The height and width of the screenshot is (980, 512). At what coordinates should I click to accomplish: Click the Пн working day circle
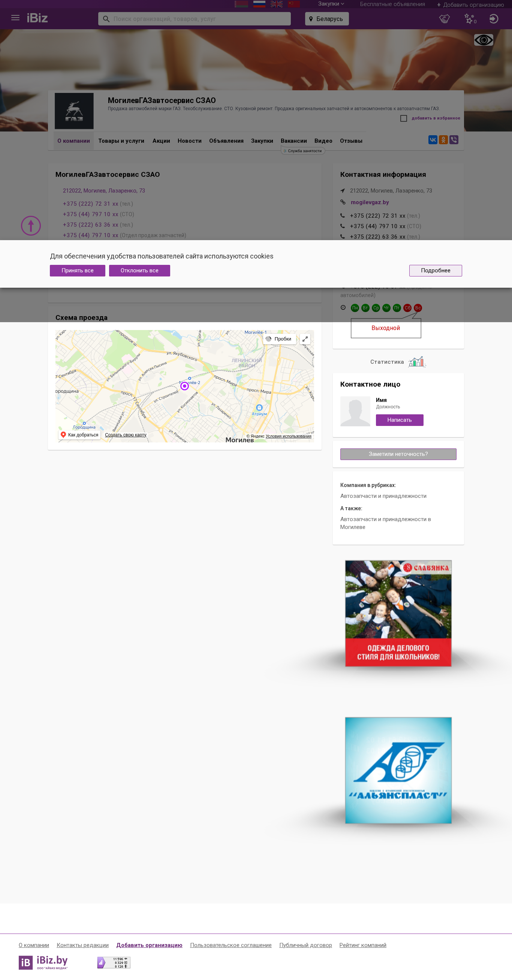pos(355,308)
